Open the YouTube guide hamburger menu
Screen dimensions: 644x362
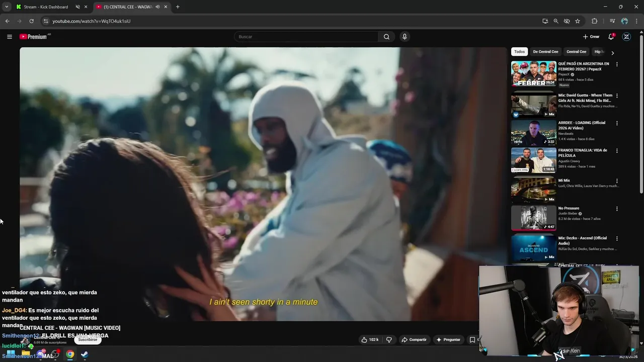pyautogui.click(x=9, y=37)
